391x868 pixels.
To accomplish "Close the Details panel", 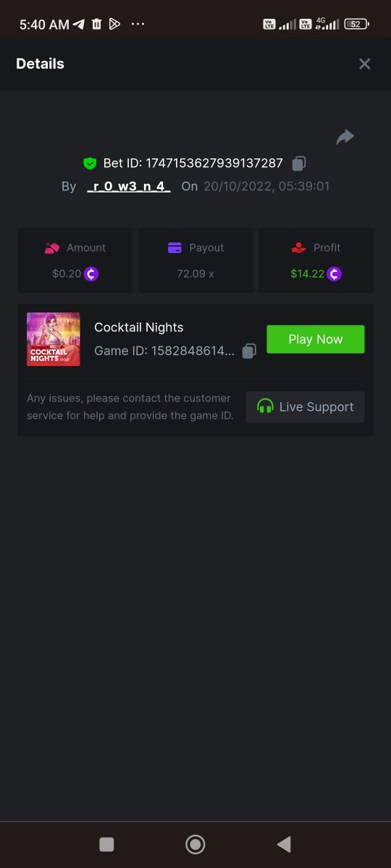I will [365, 64].
